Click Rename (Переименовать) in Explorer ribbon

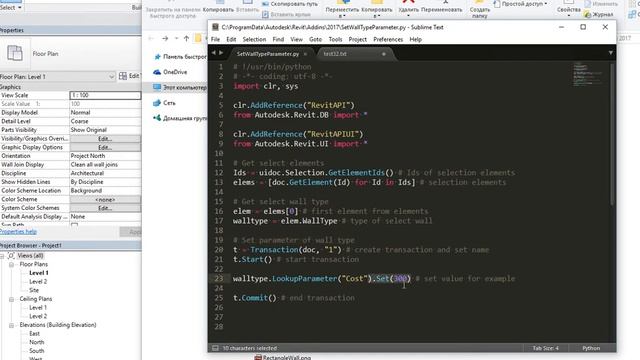[441, 7]
